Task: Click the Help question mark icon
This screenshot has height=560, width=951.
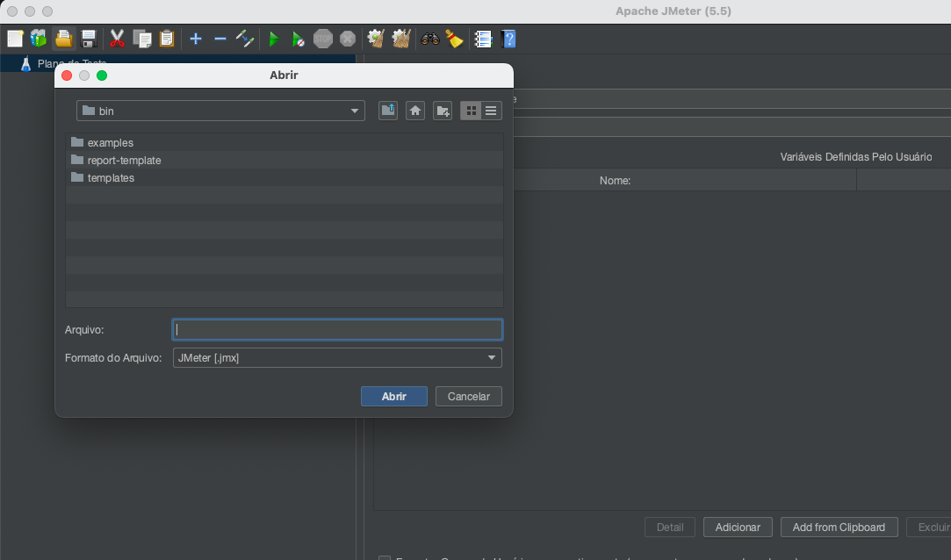Action: pyautogui.click(x=508, y=39)
